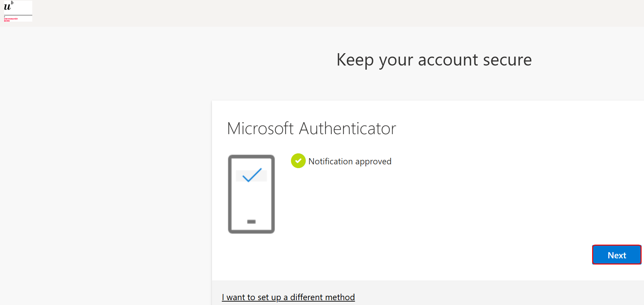
Task: Click the blue checkmark on the phone screen
Action: click(252, 175)
